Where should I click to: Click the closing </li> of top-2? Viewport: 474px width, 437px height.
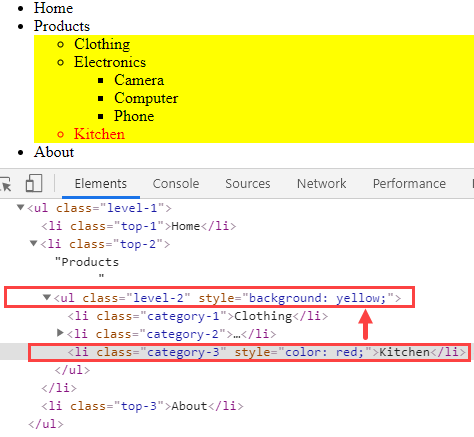[59, 388]
